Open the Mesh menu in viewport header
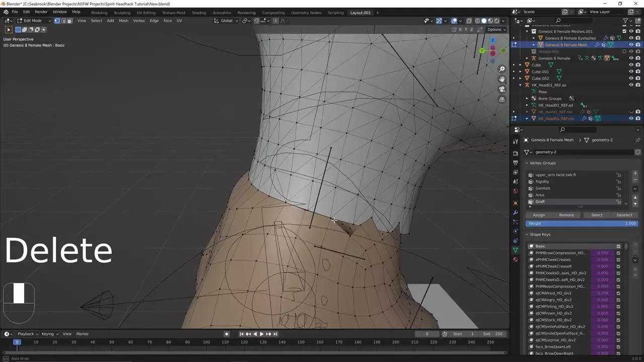The image size is (644, 362). pyautogui.click(x=123, y=21)
